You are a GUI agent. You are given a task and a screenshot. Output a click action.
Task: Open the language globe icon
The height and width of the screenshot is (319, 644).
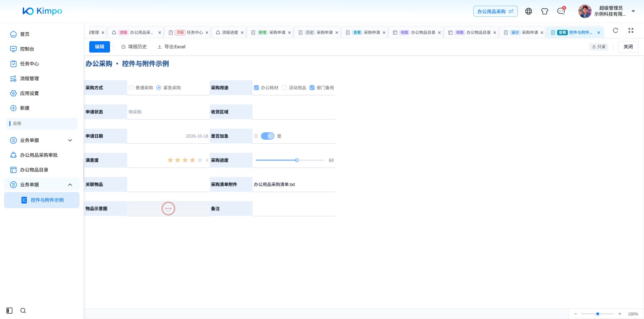[529, 11]
